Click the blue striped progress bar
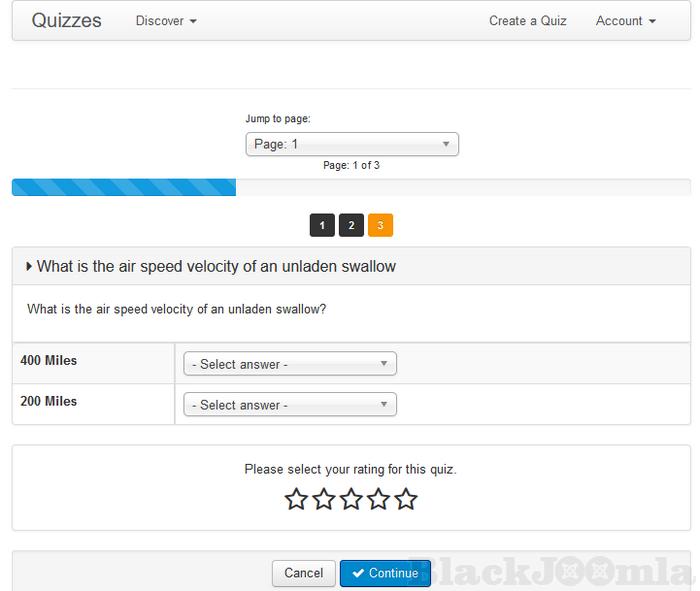 (x=123, y=187)
